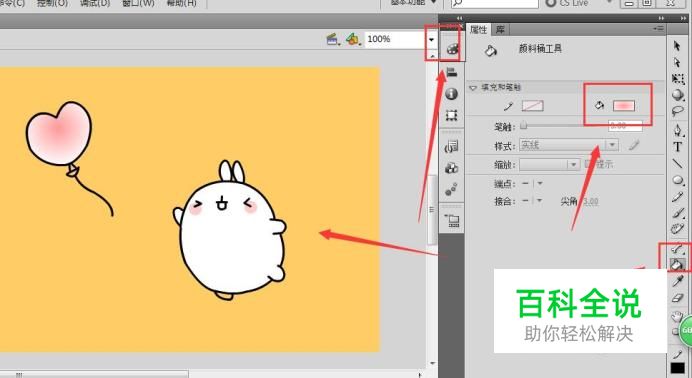Open the Motion Presets dots icon
692x378 pixels.
tap(451, 189)
